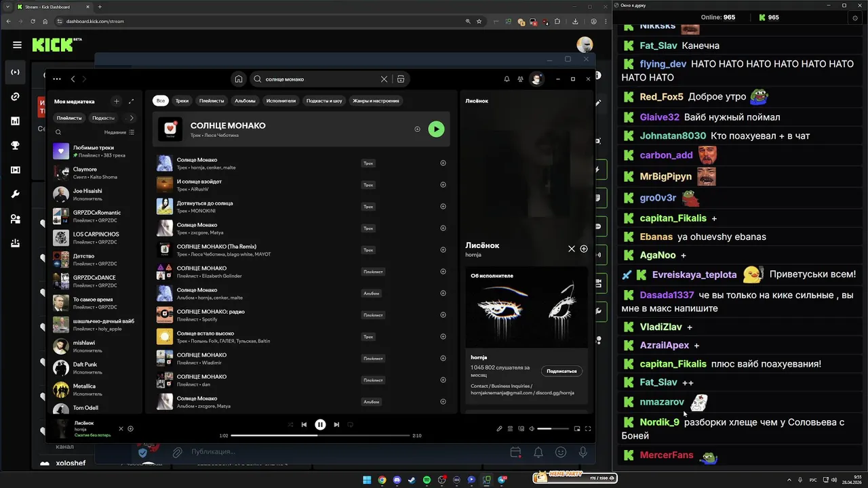Image resolution: width=868 pixels, height=488 pixels.
Task: Add И солнце взойдёт to library
Action: [443, 185]
